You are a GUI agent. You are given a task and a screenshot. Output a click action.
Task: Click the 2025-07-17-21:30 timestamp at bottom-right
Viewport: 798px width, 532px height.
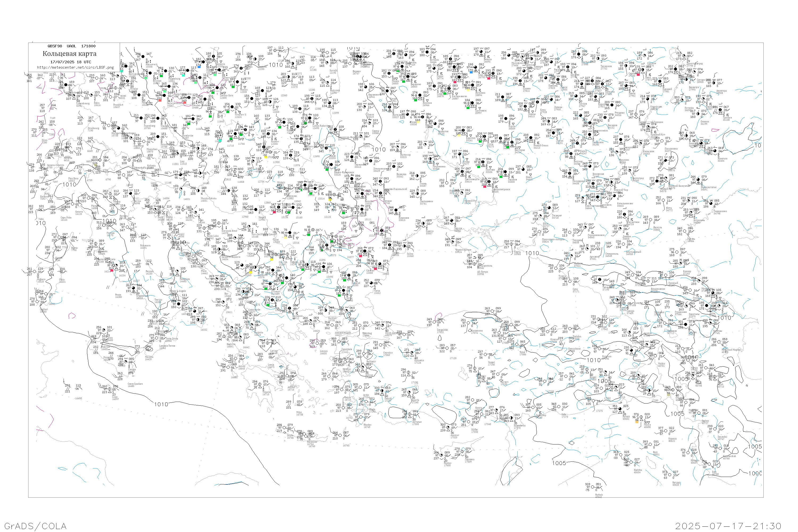click(728, 526)
